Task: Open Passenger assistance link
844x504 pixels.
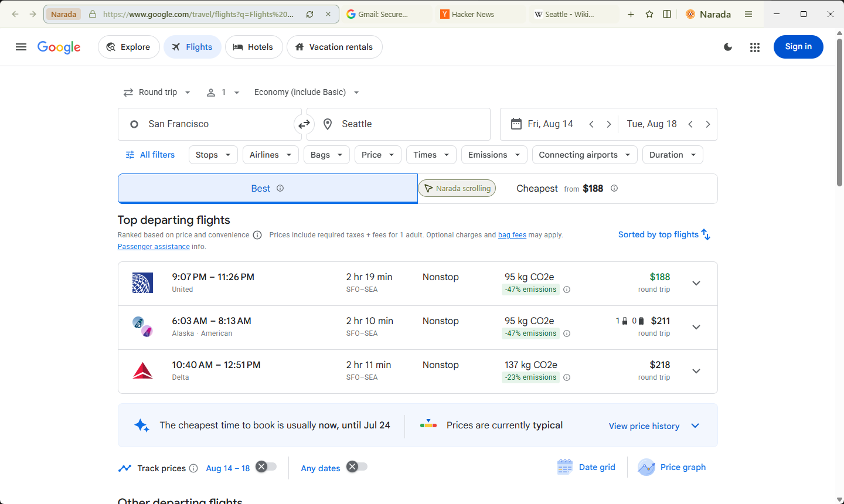Action: coord(154,247)
